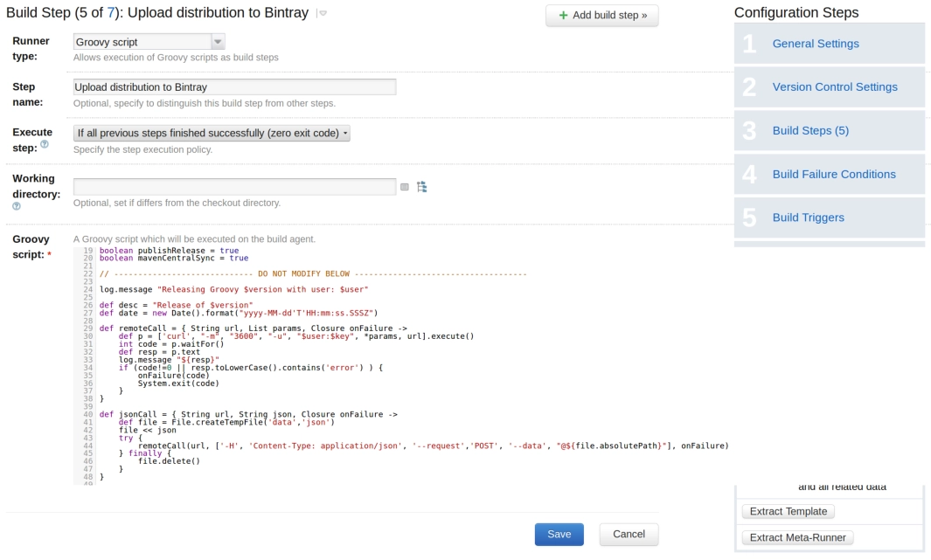Viewport: 931px width, 560px height.
Task: Click the 'def desc' code line
Action: click(x=176, y=306)
